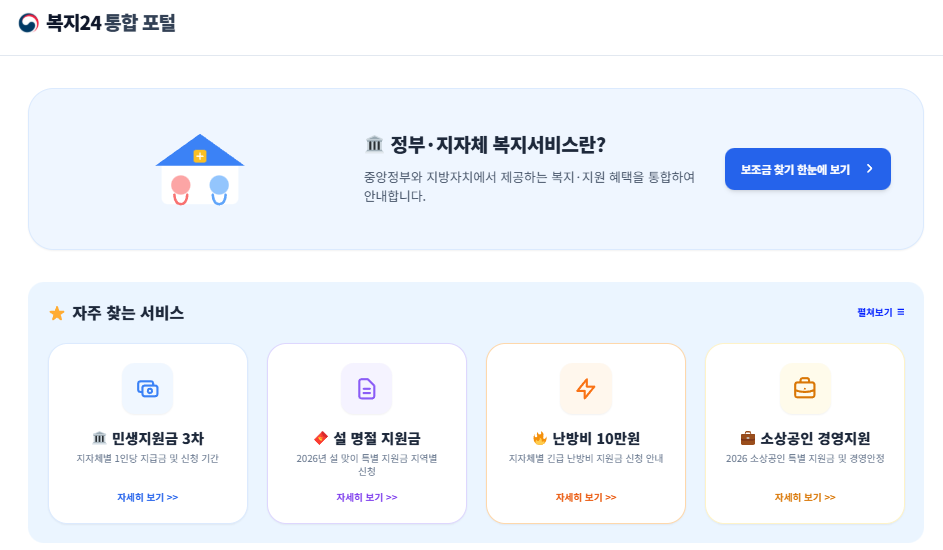Screen dimensions: 943x550
Task: Expand the service list with 펼쳐보기
Action: pos(881,312)
